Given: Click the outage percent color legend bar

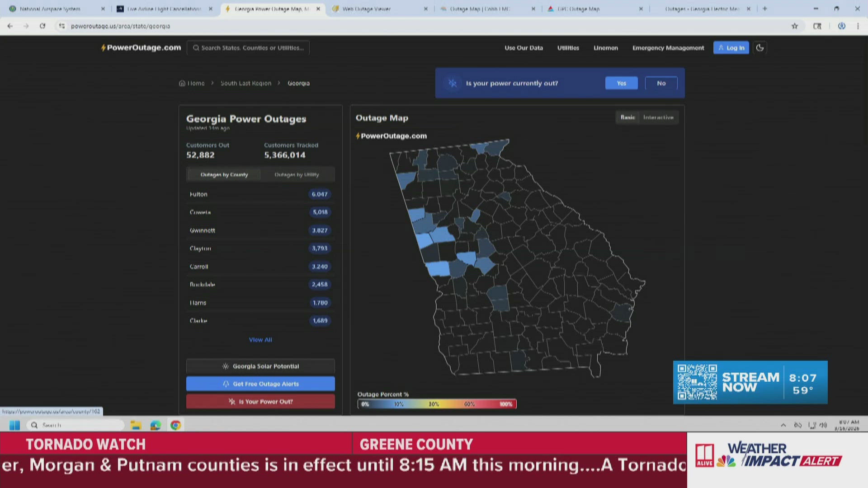Looking at the screenshot, I should (437, 404).
